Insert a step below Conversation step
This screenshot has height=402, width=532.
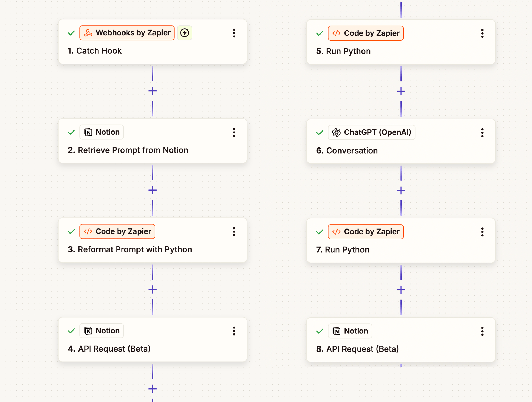401,191
